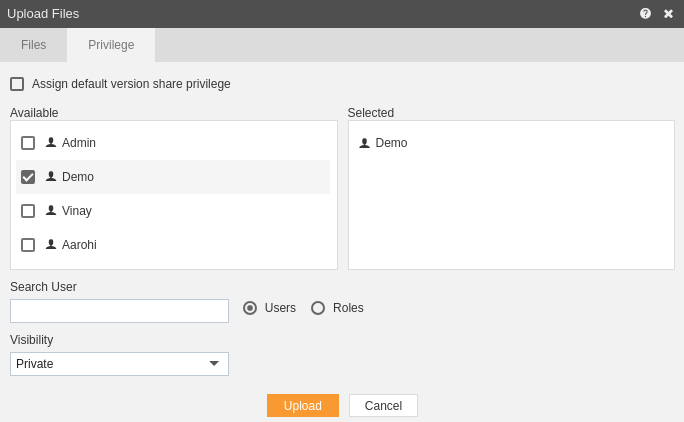The height and width of the screenshot is (422, 684).
Task: Click the user icon beside Admin
Action: (x=51, y=142)
